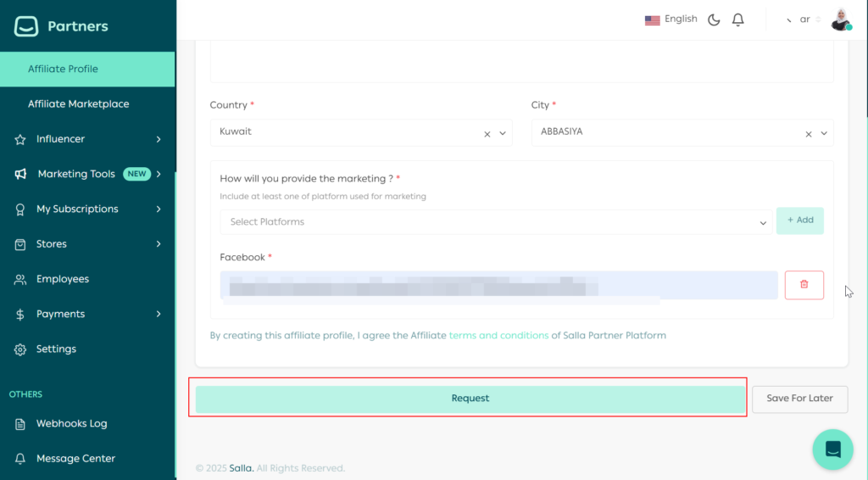The height and width of the screenshot is (480, 868).
Task: Delete the Facebook platform entry
Action: point(804,285)
